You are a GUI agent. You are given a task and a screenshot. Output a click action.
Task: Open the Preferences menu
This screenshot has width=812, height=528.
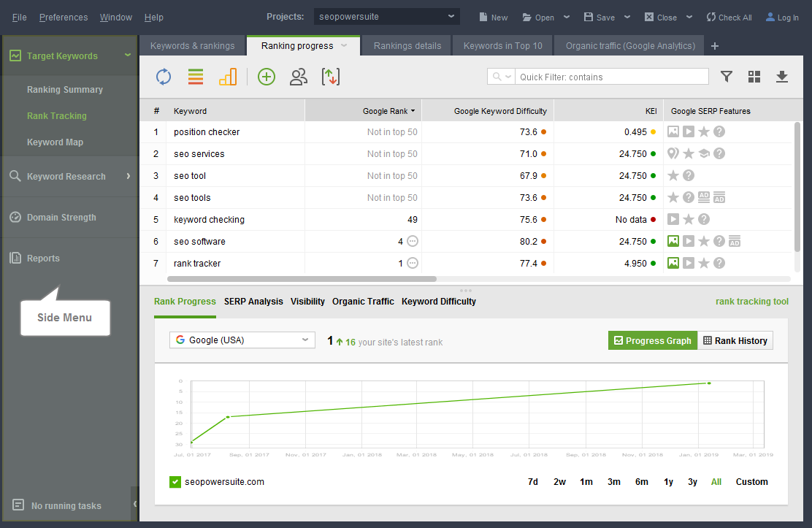pos(64,17)
